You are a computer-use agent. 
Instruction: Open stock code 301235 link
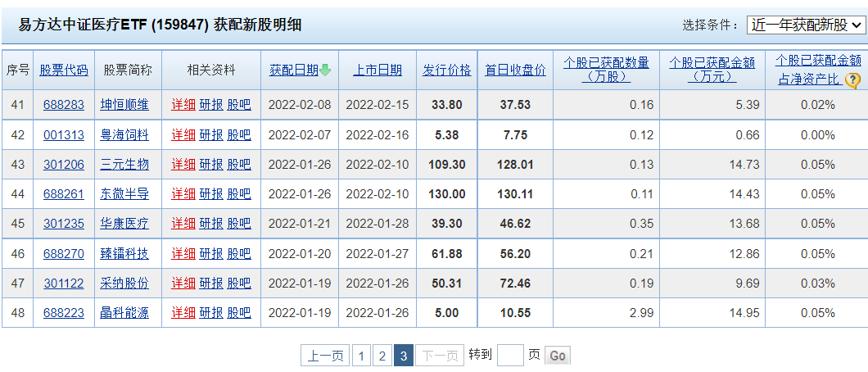coord(64,224)
